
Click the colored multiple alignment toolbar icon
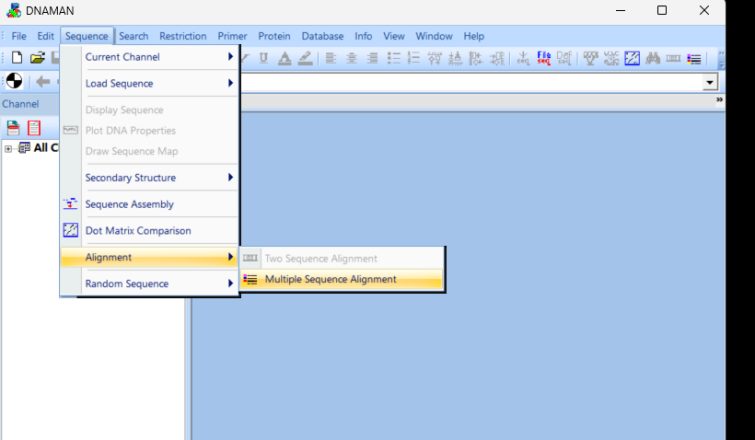click(694, 59)
